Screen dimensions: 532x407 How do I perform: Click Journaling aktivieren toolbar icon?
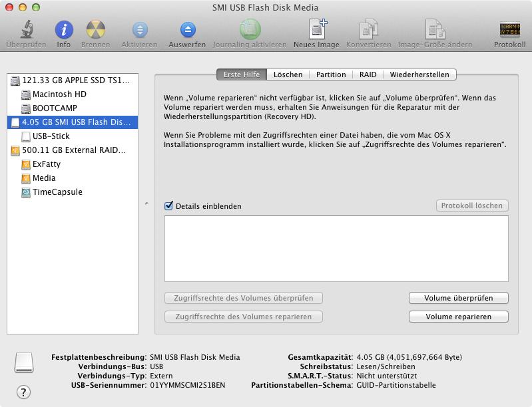click(x=250, y=29)
